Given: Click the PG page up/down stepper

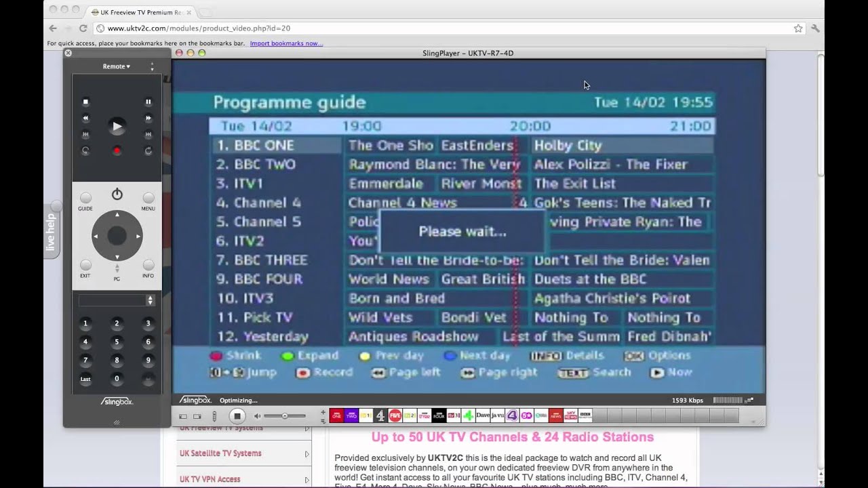Looking at the screenshot, I should pos(117,268).
